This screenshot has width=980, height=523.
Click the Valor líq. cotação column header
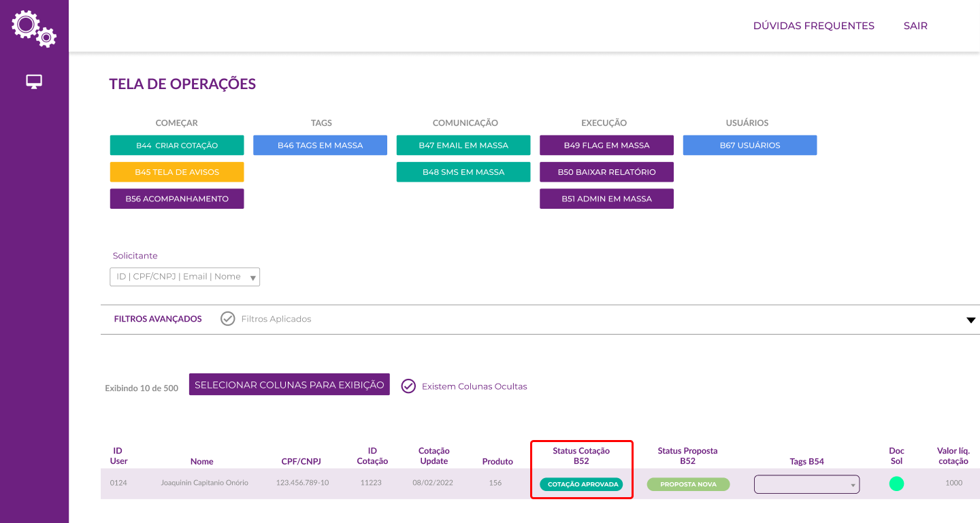coord(953,456)
